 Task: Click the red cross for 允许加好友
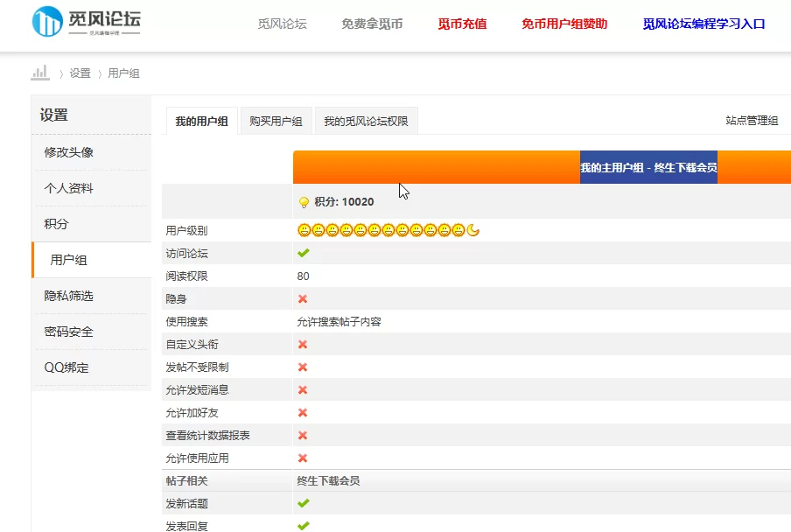(303, 412)
